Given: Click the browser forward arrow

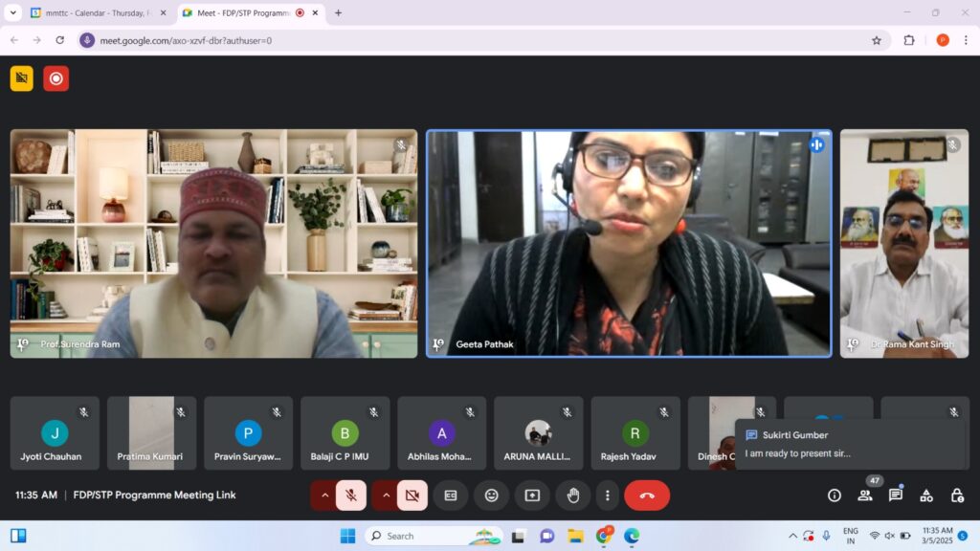Looking at the screenshot, I should 37,40.
